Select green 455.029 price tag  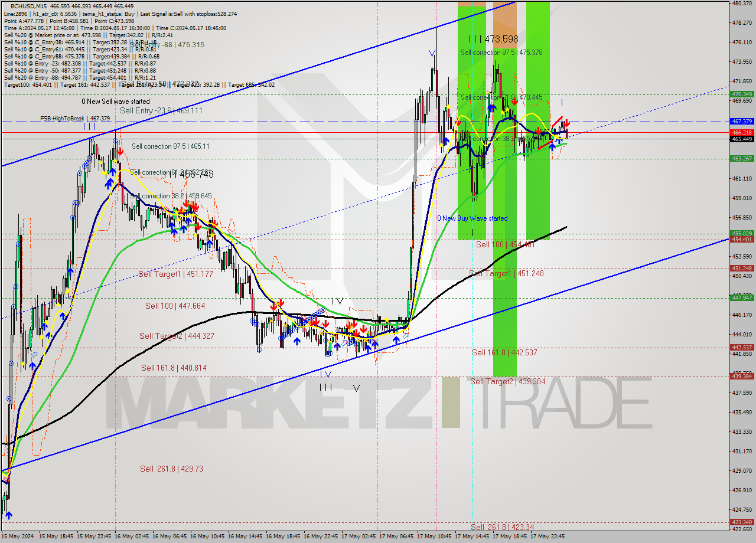742,234
